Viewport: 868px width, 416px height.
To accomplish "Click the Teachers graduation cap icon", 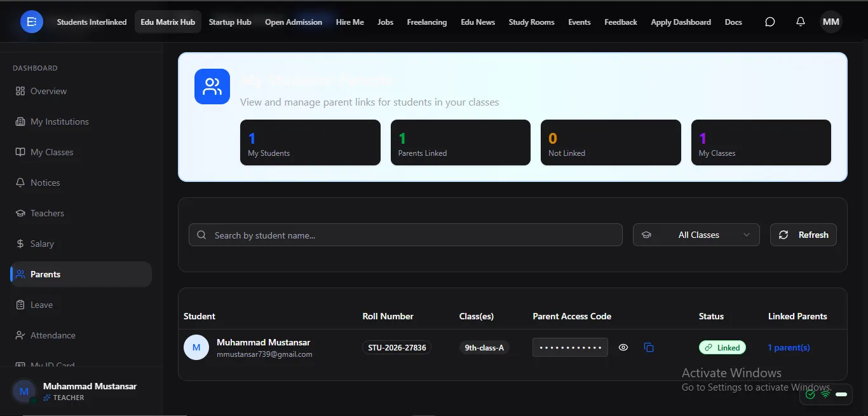I will [x=20, y=213].
